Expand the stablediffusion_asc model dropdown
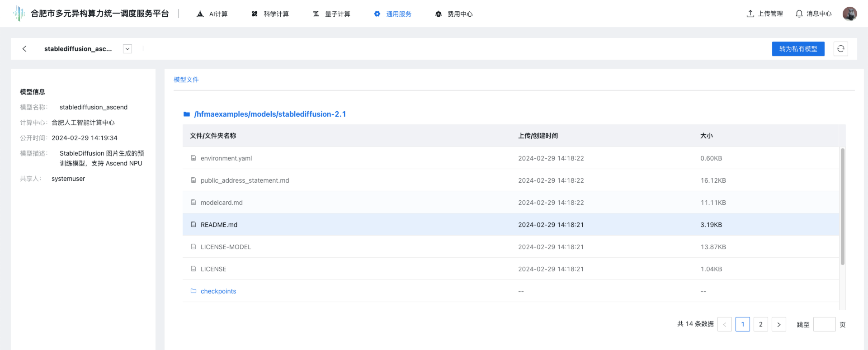Image resolution: width=868 pixels, height=350 pixels. [127, 49]
